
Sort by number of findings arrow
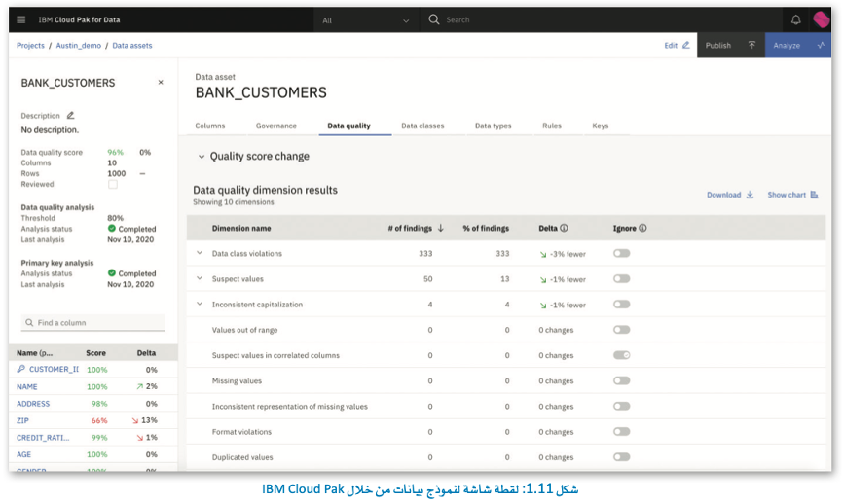[440, 228]
